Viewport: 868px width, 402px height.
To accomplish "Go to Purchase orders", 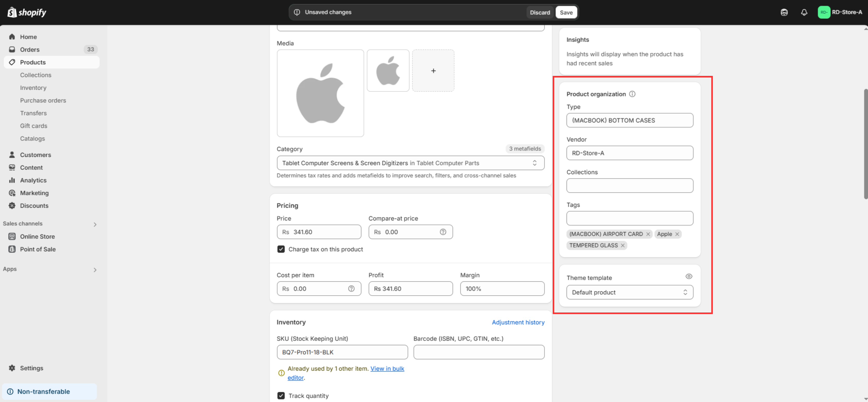I will (43, 100).
